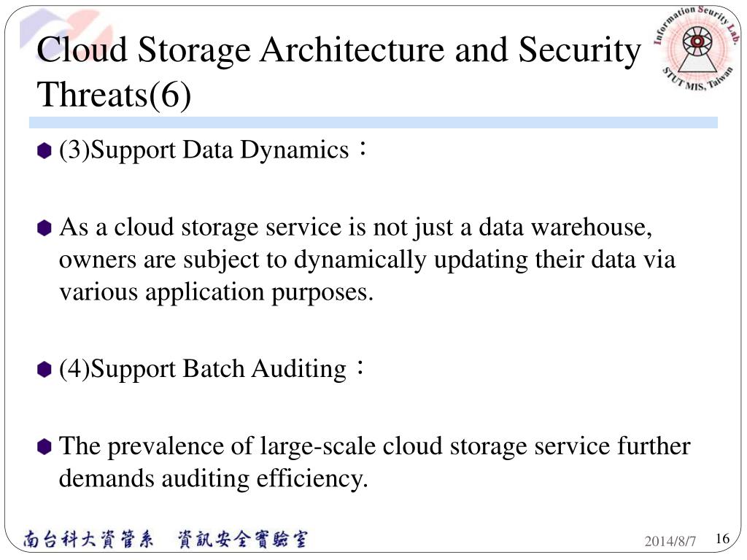The image size is (747, 560).
Task: Select the slide title 'Cloud Storage Architecture and Security'
Action: [x=338, y=50]
